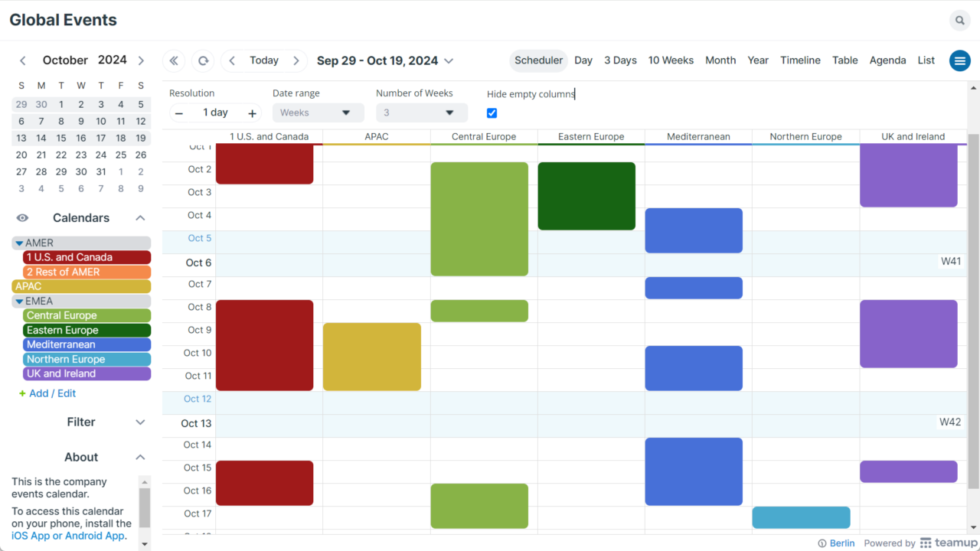Switch to the Timeline view
Image resolution: width=980 pixels, height=551 pixels.
[x=800, y=60]
